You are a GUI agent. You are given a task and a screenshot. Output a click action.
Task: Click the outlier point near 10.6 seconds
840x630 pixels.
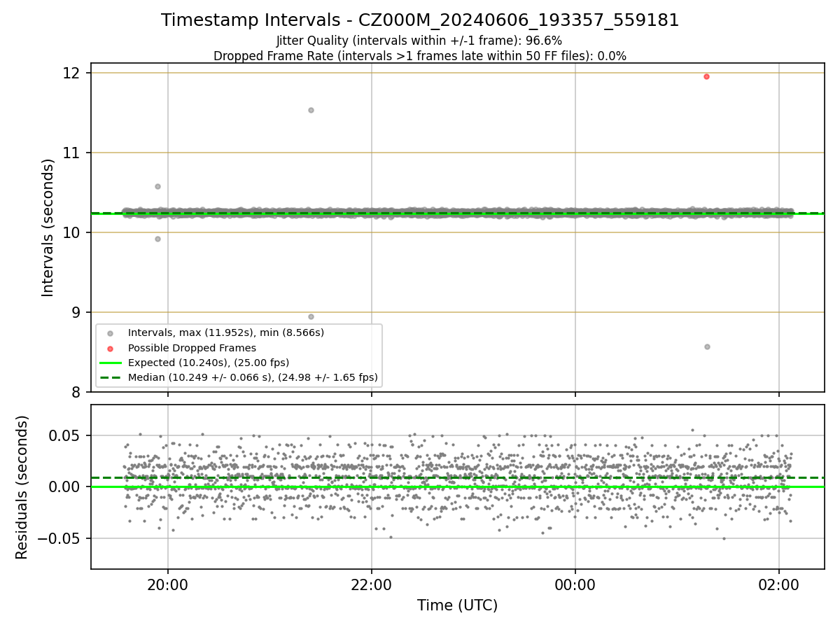pyautogui.click(x=157, y=186)
